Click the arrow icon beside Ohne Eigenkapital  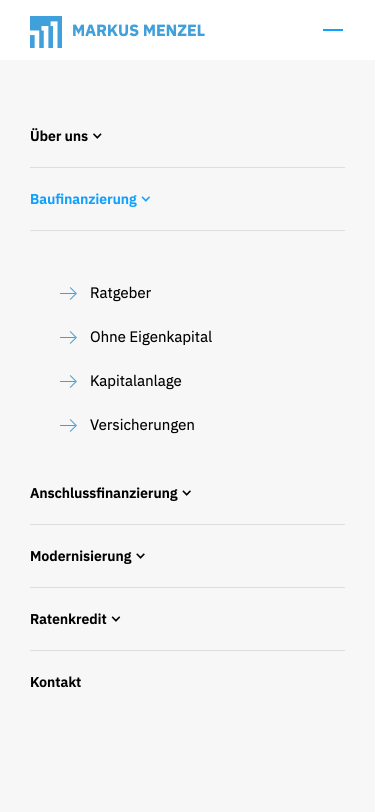tap(68, 338)
